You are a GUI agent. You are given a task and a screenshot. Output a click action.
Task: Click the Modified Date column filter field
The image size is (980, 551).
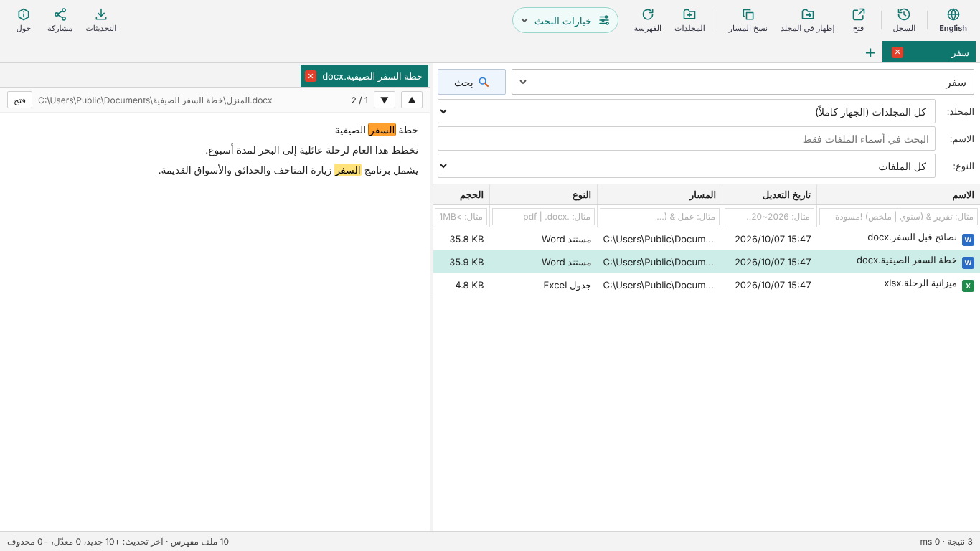(769, 217)
